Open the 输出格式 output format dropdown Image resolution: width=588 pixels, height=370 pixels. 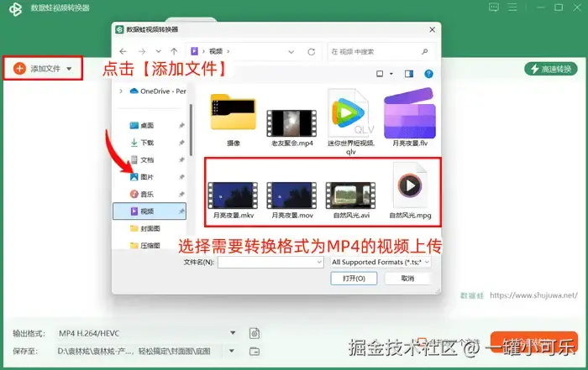point(233,333)
